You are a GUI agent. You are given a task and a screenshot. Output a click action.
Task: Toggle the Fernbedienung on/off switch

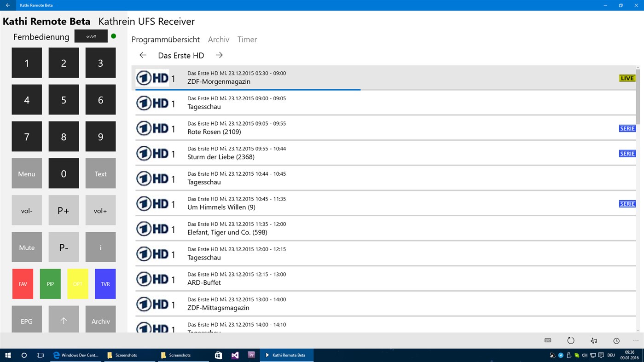(91, 36)
